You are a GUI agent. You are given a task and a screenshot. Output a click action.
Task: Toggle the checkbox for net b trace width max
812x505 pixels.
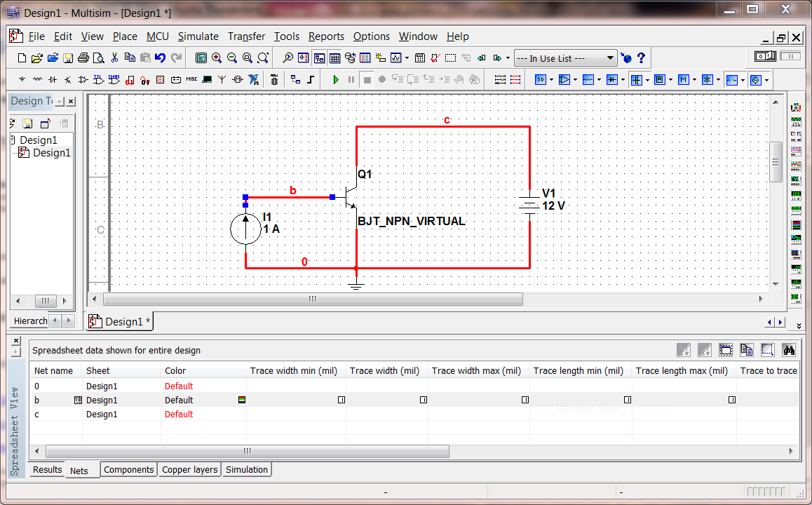point(525,400)
